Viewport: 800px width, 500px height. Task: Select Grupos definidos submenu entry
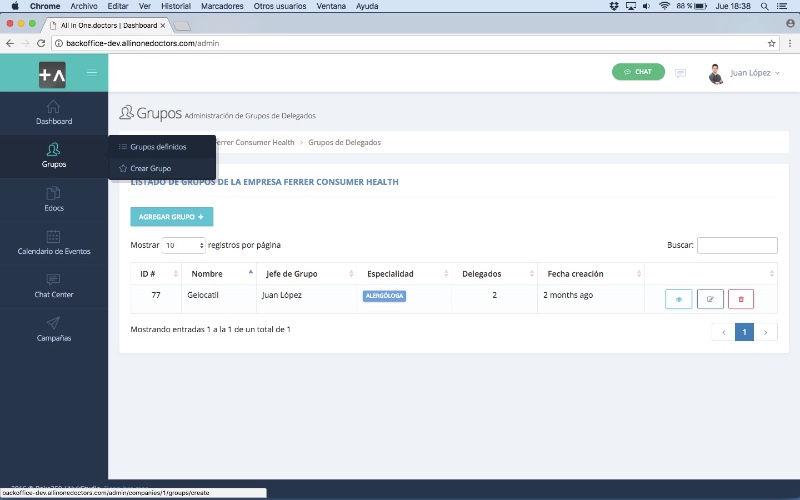click(162, 147)
